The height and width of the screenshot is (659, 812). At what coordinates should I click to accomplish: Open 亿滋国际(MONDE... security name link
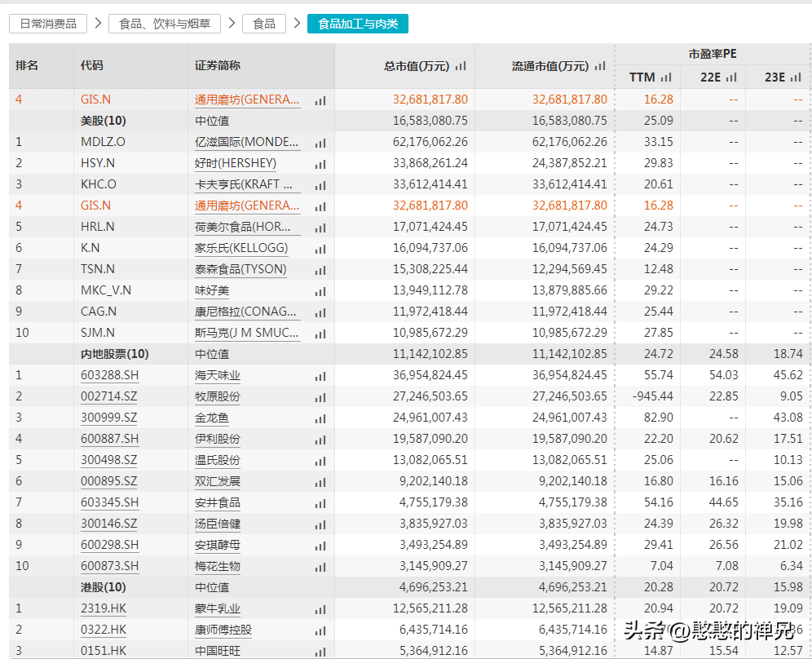click(x=246, y=142)
